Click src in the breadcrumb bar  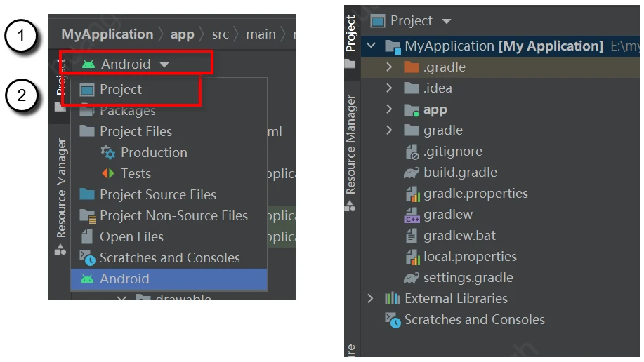click(221, 34)
